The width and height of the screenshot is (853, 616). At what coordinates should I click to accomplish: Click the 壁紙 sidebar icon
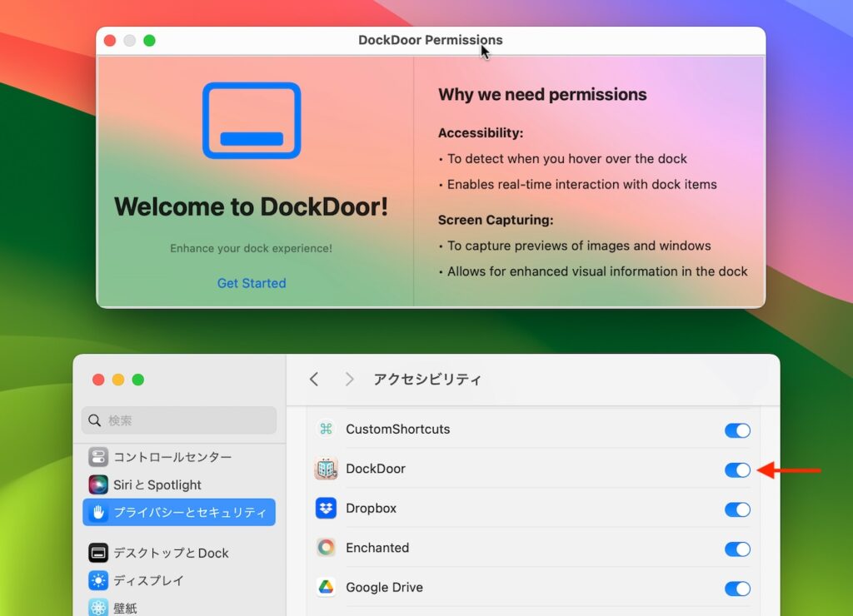click(100, 608)
